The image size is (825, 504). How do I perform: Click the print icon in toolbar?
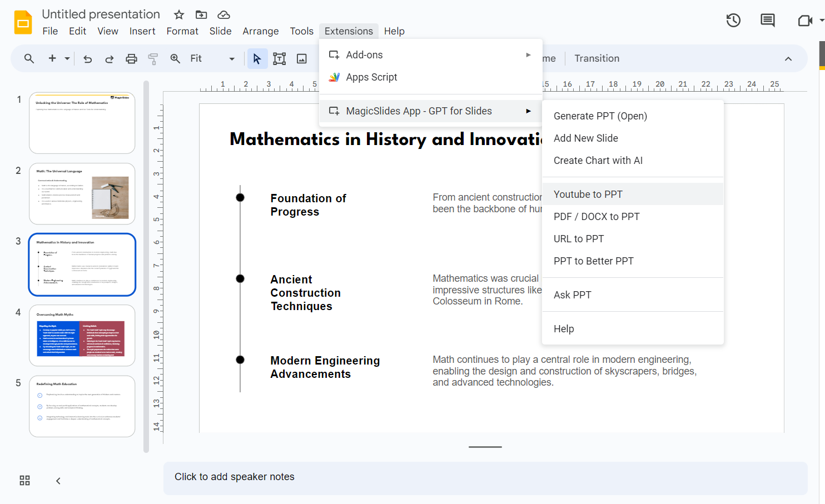point(131,58)
